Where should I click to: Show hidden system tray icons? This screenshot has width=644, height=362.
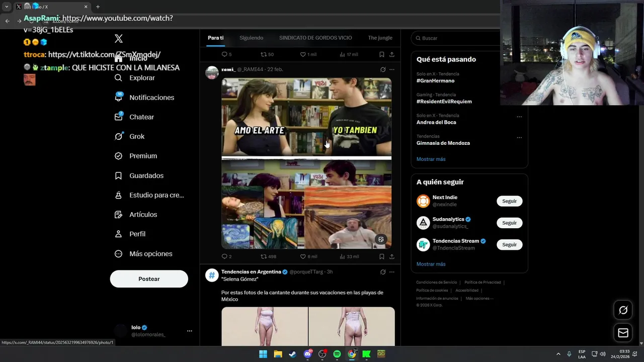pos(558,354)
